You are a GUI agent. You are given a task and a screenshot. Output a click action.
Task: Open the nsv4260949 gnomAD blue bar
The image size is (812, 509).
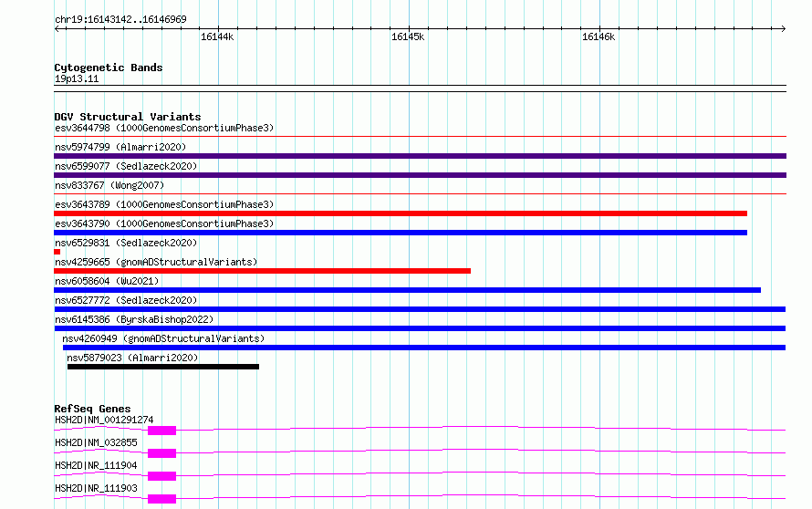(x=424, y=348)
